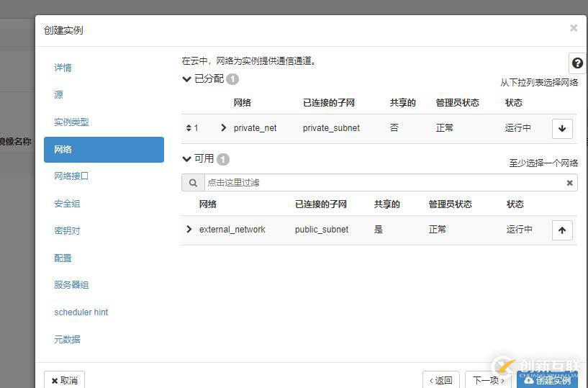Click the private_net network name
The height and width of the screenshot is (388, 588).
pos(255,128)
